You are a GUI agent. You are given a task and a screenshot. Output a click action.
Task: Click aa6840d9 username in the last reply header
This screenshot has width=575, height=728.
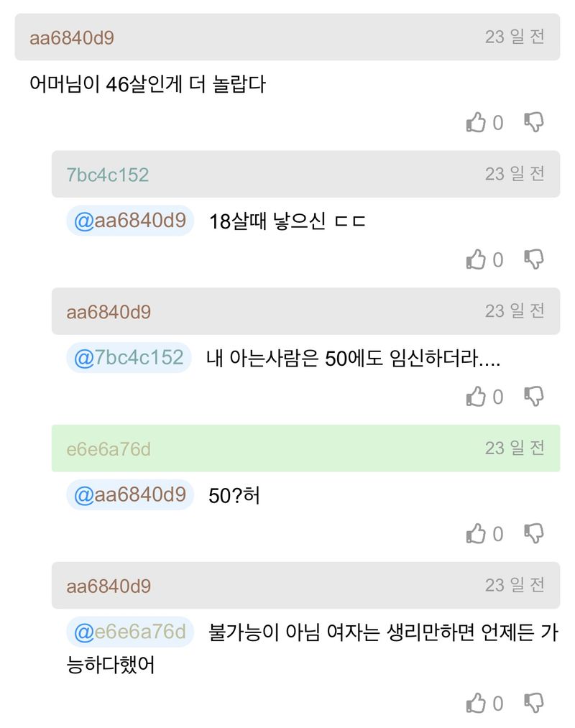click(x=109, y=586)
